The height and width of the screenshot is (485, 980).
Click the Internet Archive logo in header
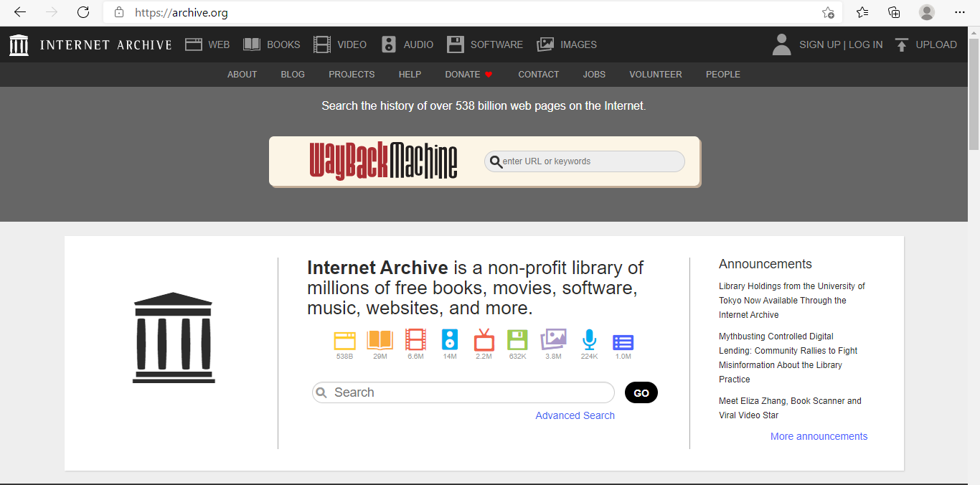(19, 44)
